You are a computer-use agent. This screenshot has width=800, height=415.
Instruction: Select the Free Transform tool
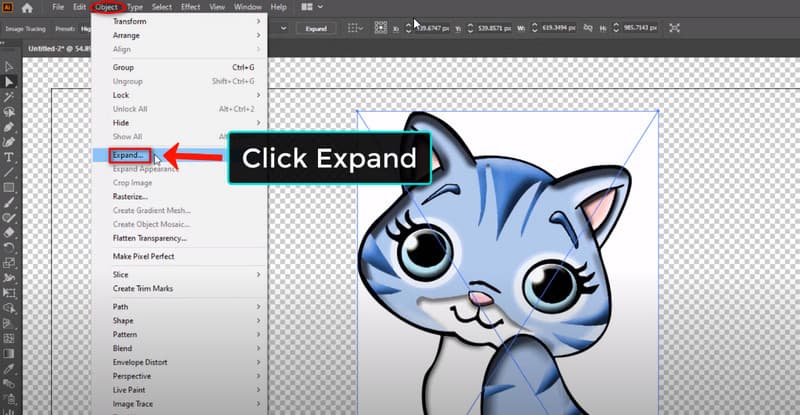pyautogui.click(x=9, y=293)
